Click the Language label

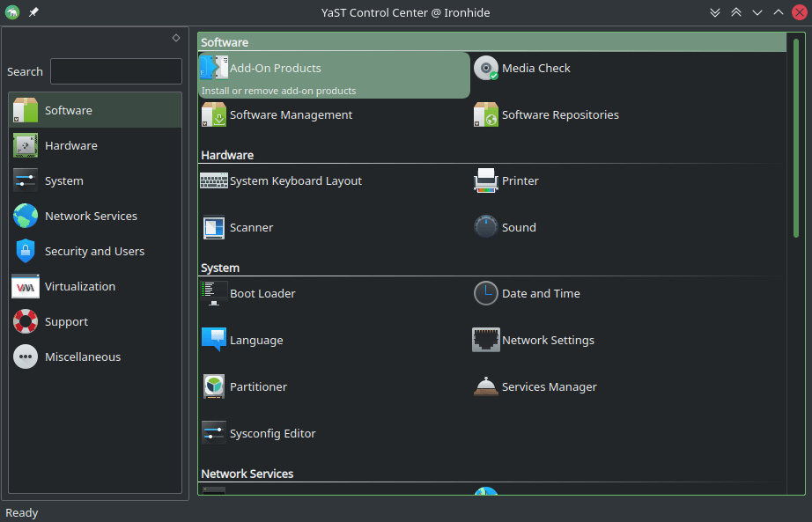[256, 341]
